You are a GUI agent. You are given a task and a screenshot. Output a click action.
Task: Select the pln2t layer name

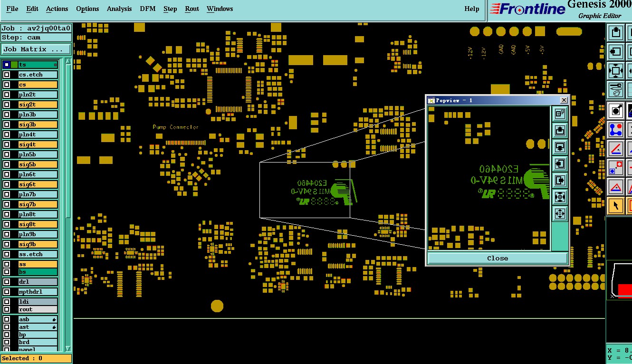[x=38, y=95]
